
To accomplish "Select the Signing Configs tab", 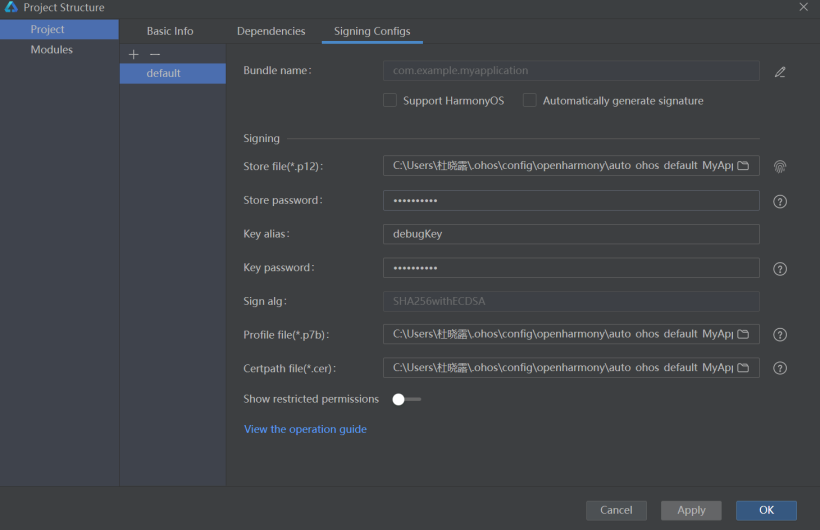I will pos(372,31).
